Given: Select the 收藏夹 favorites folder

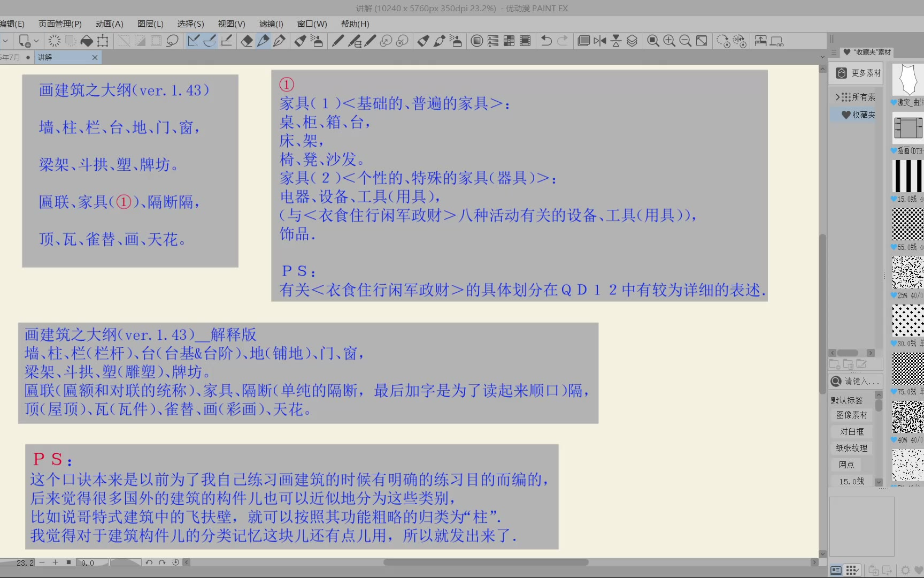Looking at the screenshot, I should click(x=858, y=115).
